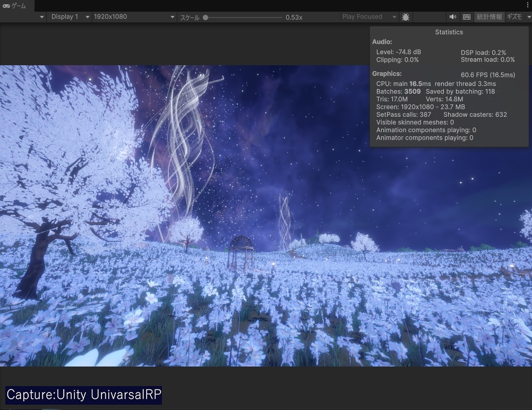Click the Stream load: 0.0% reading

(x=487, y=59)
